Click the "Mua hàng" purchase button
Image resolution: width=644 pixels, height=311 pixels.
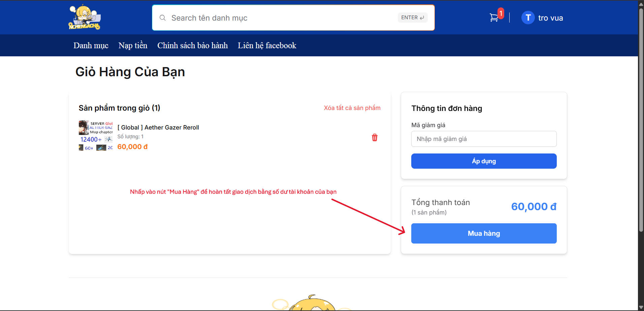point(484,233)
